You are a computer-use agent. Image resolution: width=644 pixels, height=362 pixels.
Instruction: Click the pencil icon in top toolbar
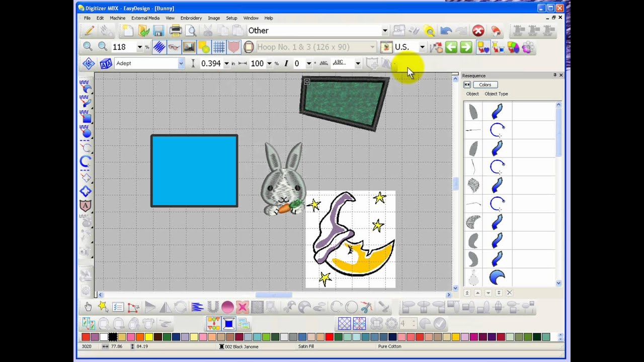89,31
